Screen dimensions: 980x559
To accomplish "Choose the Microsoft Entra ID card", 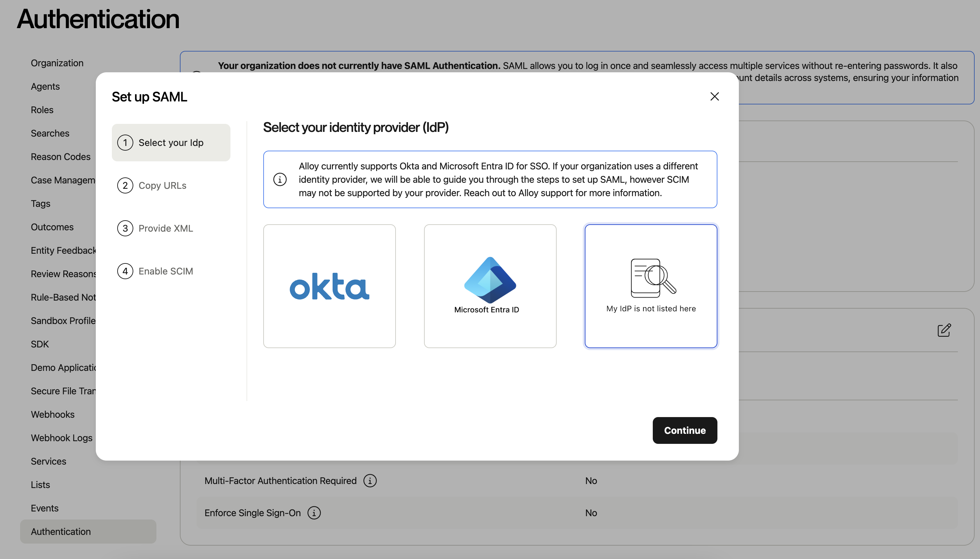I will point(490,286).
